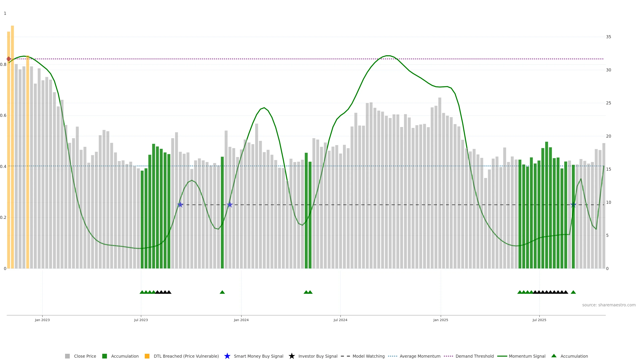Click the gray Close Price legend swatch
The width and height of the screenshot is (644, 362).
pos(67,356)
